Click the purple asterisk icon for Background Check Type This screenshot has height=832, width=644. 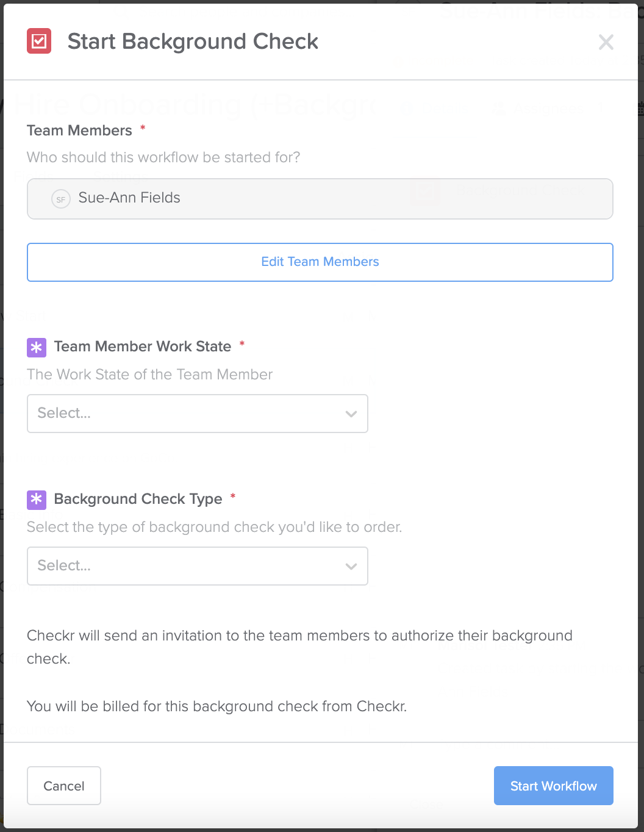[37, 500]
